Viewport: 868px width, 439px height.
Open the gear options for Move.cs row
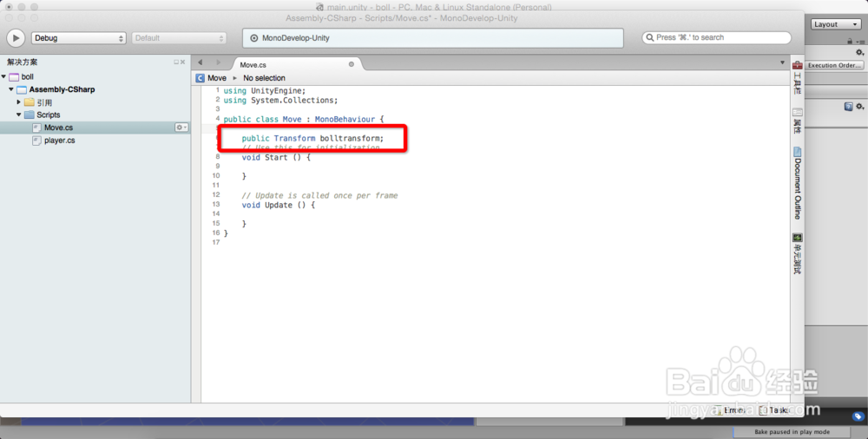point(181,128)
